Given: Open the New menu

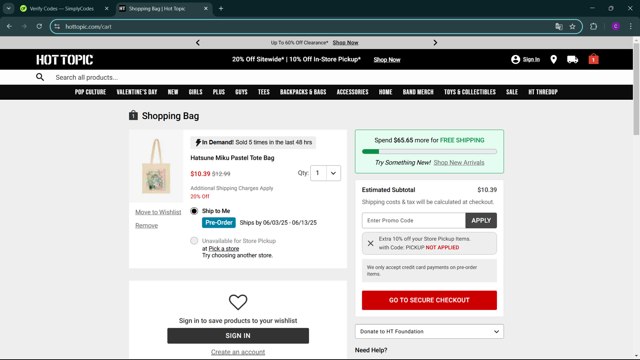Looking at the screenshot, I should click(x=173, y=92).
